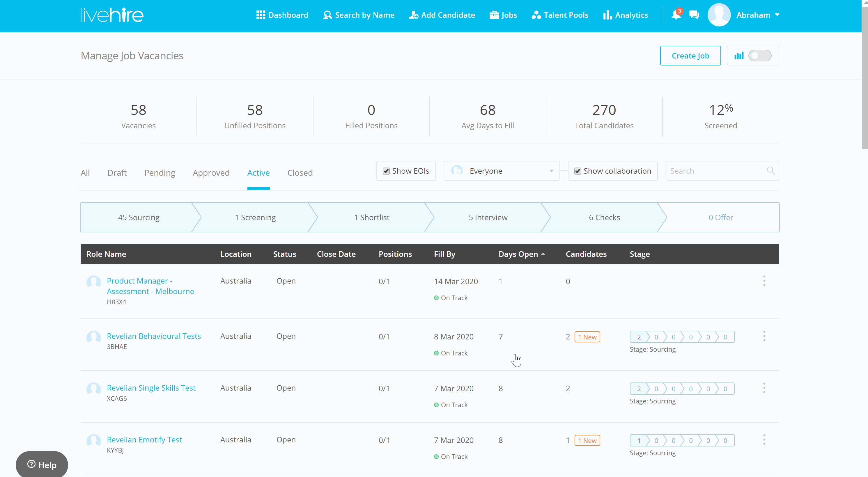Uncheck the Show collaboration checkbox
This screenshot has width=868, height=477.
[x=578, y=171]
